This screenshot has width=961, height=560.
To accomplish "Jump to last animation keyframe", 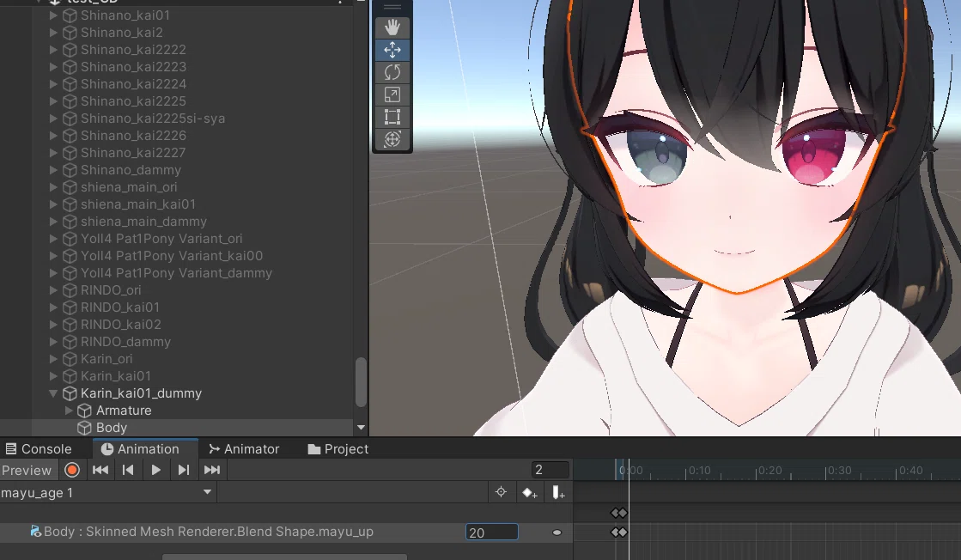I will click(x=212, y=470).
